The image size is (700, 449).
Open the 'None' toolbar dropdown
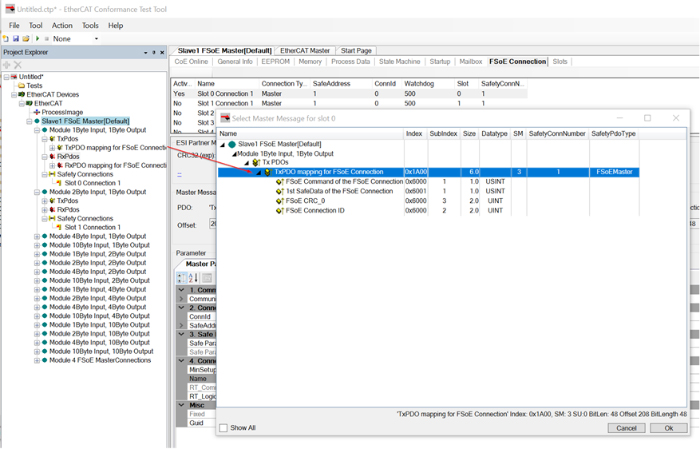(96, 39)
